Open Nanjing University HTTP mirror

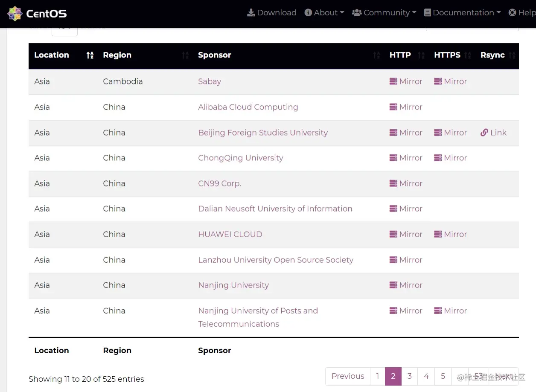(x=406, y=285)
